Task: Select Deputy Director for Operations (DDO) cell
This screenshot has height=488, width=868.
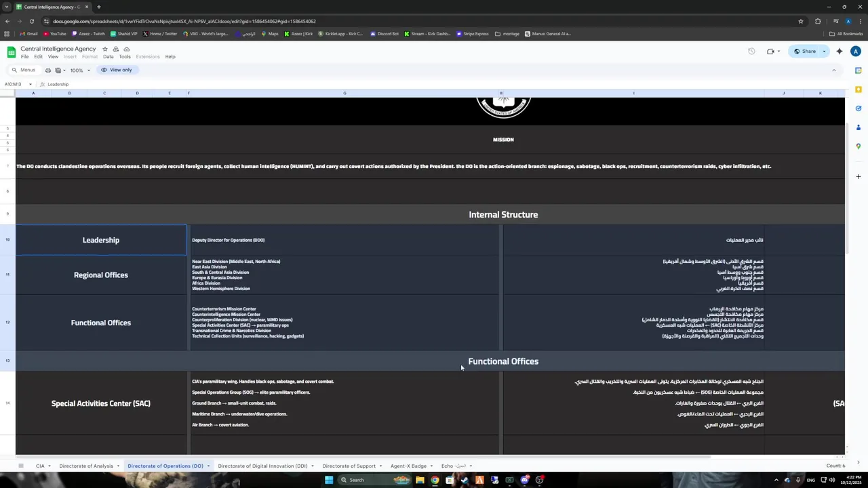Action: (344, 240)
